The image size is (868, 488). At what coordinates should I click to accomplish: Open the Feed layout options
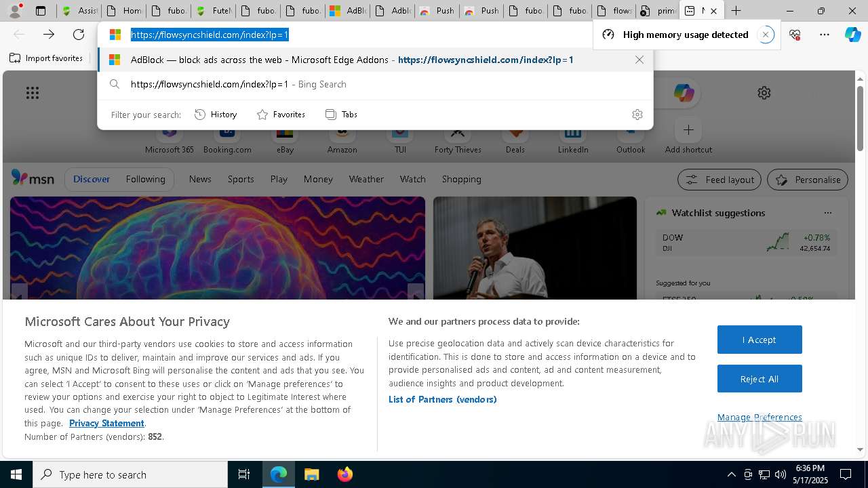(719, 180)
